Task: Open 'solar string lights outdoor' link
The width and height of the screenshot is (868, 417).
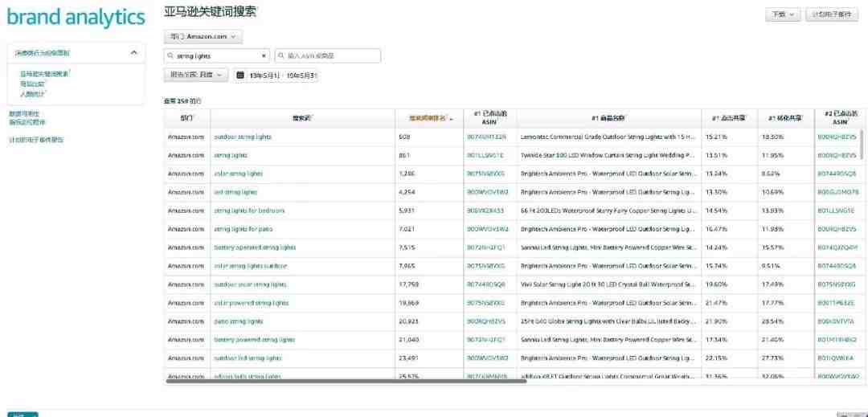Action: click(x=250, y=266)
